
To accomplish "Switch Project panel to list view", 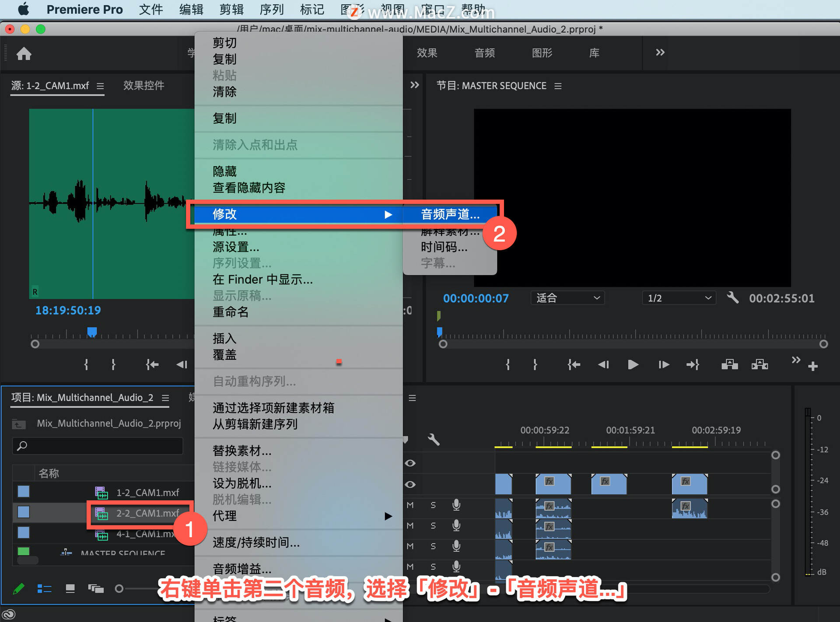I will (x=44, y=589).
